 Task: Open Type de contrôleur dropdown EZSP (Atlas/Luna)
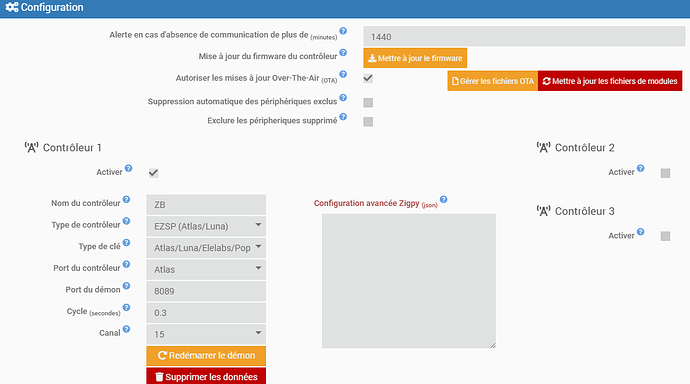click(206, 226)
